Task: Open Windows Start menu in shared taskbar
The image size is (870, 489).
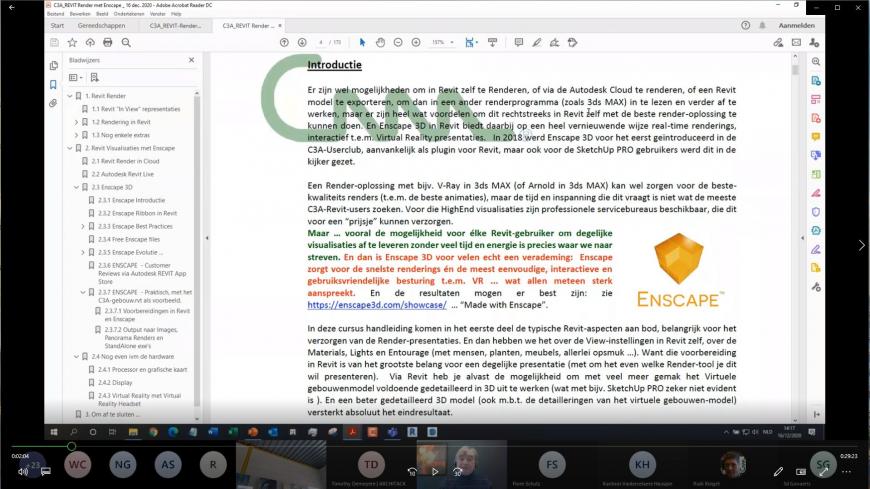Action: click(54, 432)
